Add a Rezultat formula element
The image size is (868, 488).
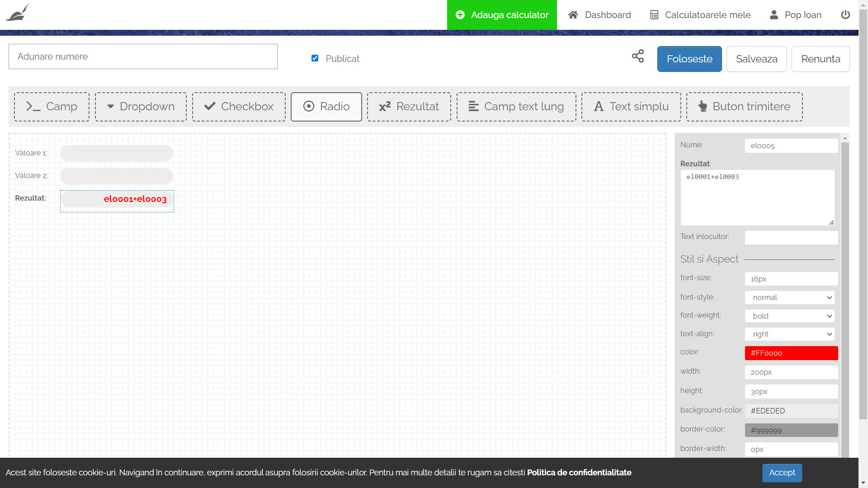[409, 107]
